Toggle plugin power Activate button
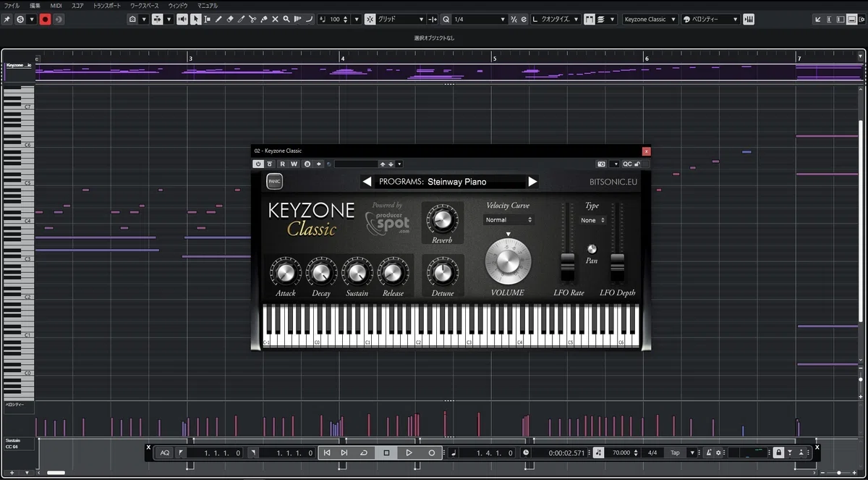 pos(258,164)
